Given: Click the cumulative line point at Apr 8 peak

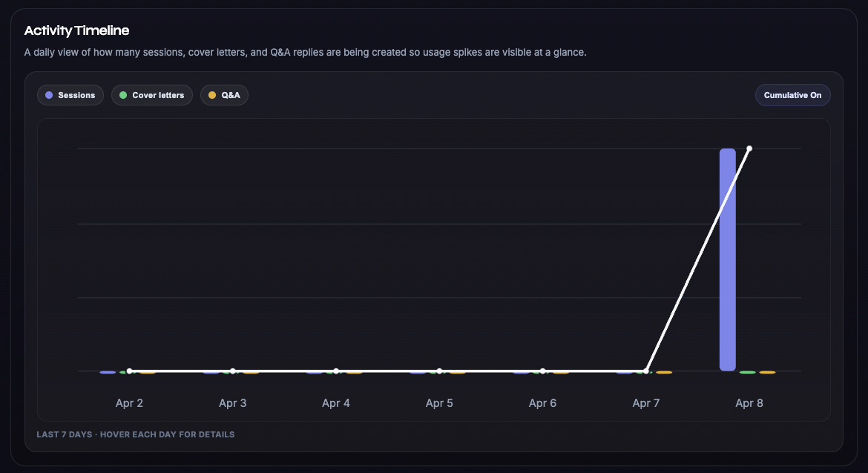Looking at the screenshot, I should [749, 149].
